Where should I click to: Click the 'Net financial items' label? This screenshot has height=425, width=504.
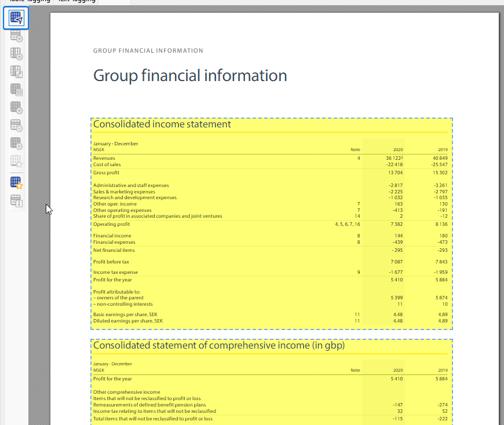point(114,250)
